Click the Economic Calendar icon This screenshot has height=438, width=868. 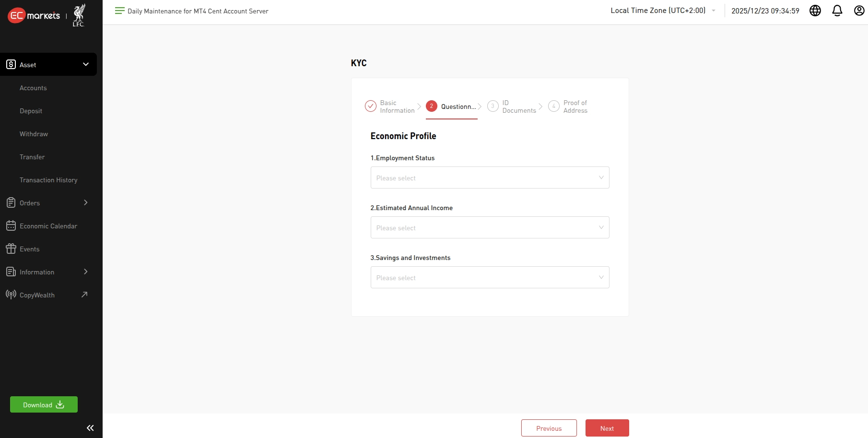coord(11,226)
